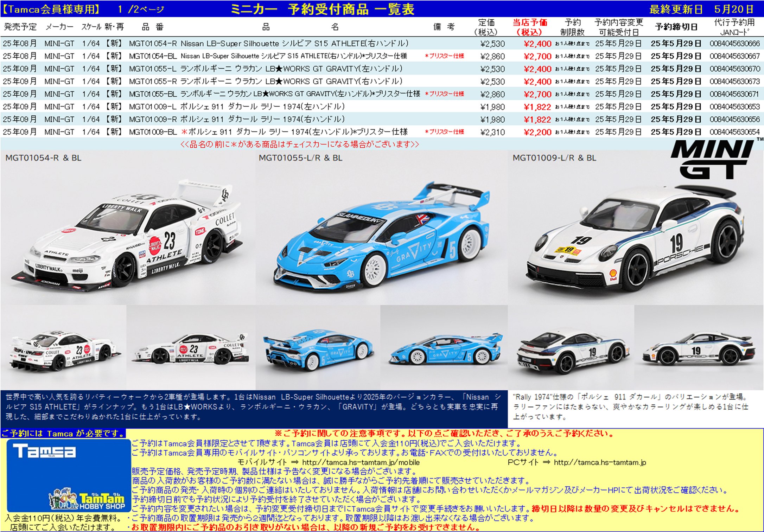This screenshot has height=532, width=764.
Task: Select product code MGT01054-BL in the table
Action: [153, 56]
